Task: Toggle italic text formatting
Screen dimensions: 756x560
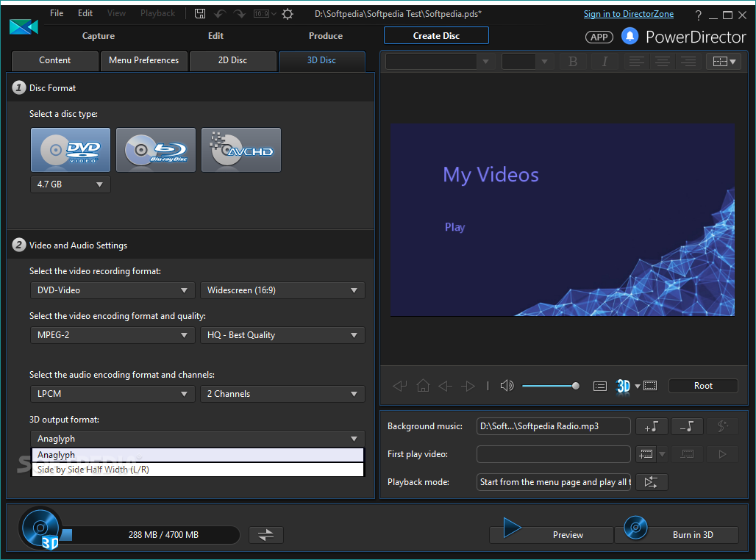Action: point(605,62)
